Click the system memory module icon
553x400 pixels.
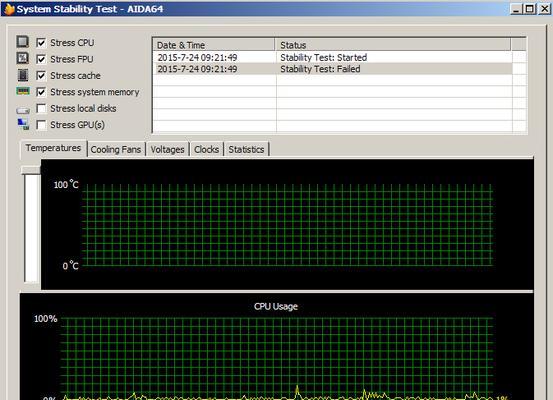pyautogui.click(x=23, y=91)
